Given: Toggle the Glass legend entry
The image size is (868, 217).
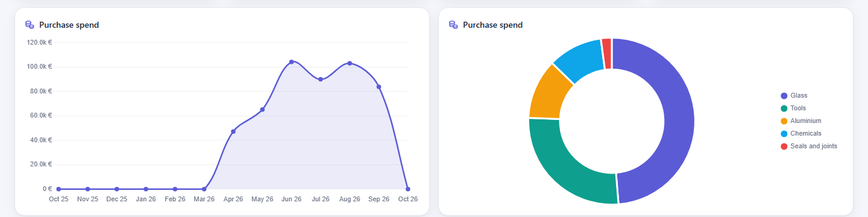Looking at the screenshot, I should tap(794, 96).
